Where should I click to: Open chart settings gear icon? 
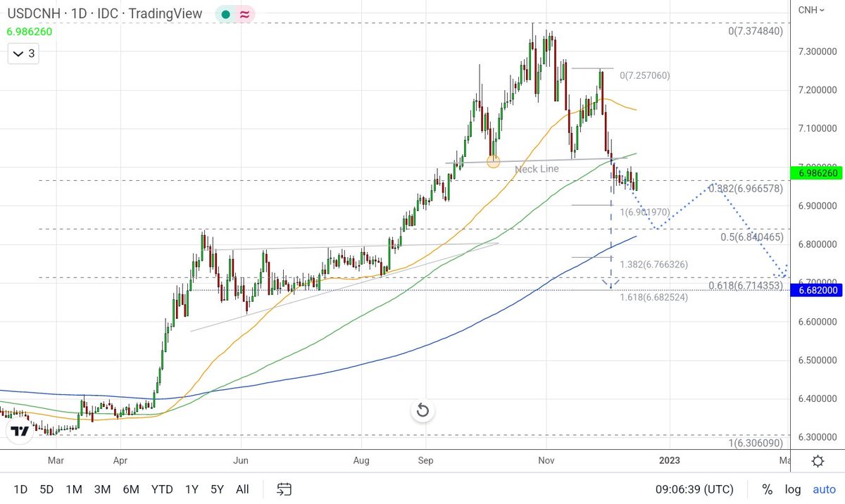click(818, 462)
